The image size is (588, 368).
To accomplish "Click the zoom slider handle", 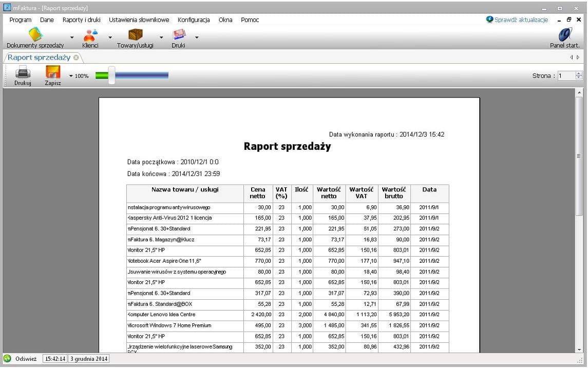I will tap(111, 75).
